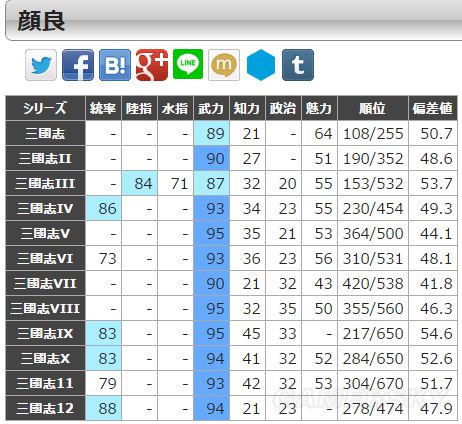Click rank 190/352 cell

pos(373,158)
